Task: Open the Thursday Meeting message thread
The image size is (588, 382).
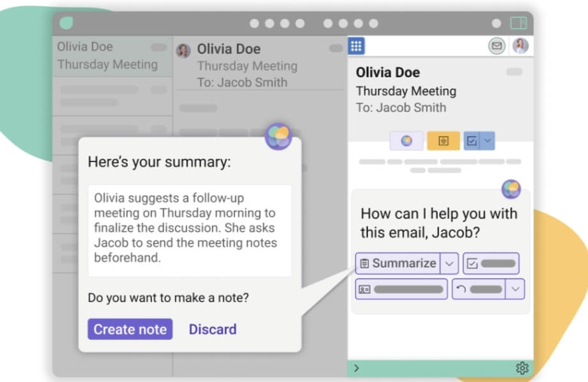Action: coord(247,66)
